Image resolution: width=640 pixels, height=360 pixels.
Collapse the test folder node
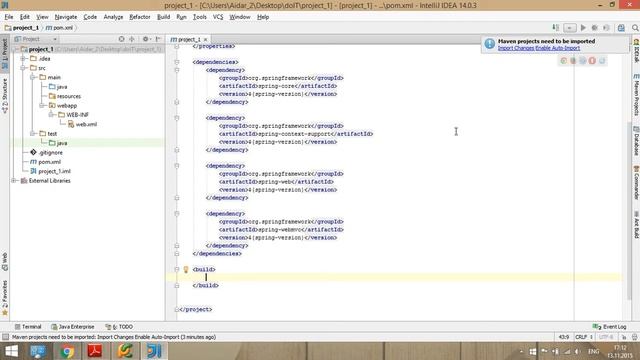coord(33,134)
